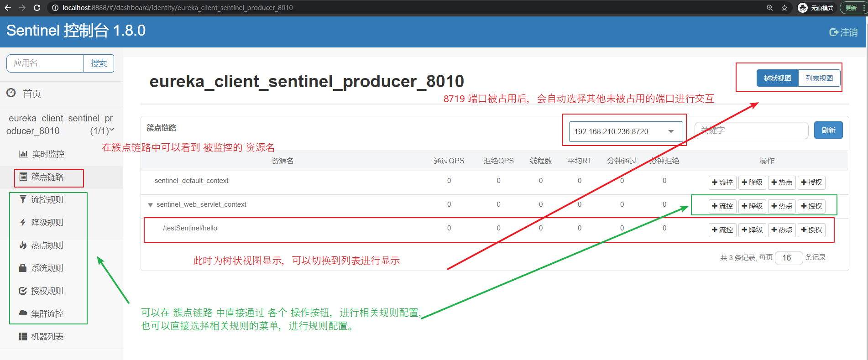Click the 注销 logout icon
868x360 pixels.
pyautogui.click(x=834, y=32)
